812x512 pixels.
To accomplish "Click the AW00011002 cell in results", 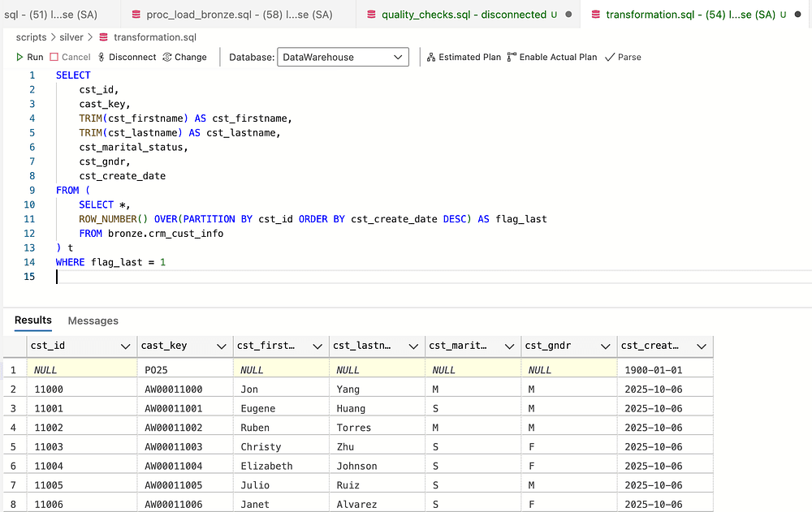I will tap(173, 428).
